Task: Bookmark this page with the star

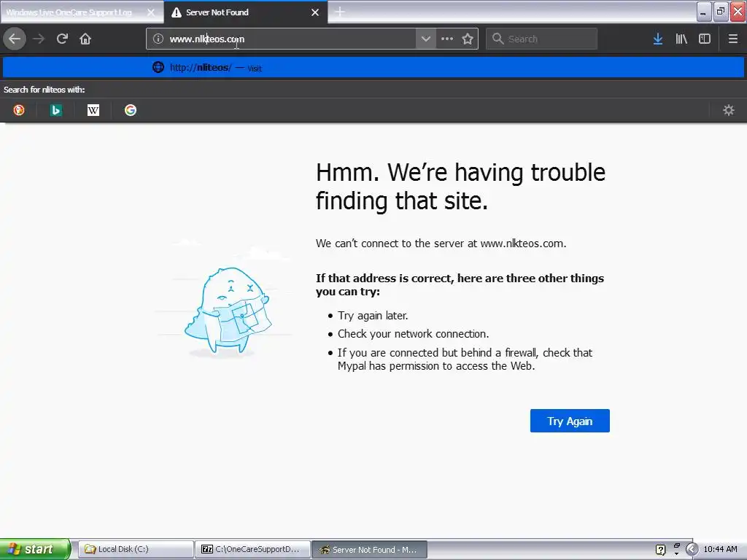Action: coord(468,39)
